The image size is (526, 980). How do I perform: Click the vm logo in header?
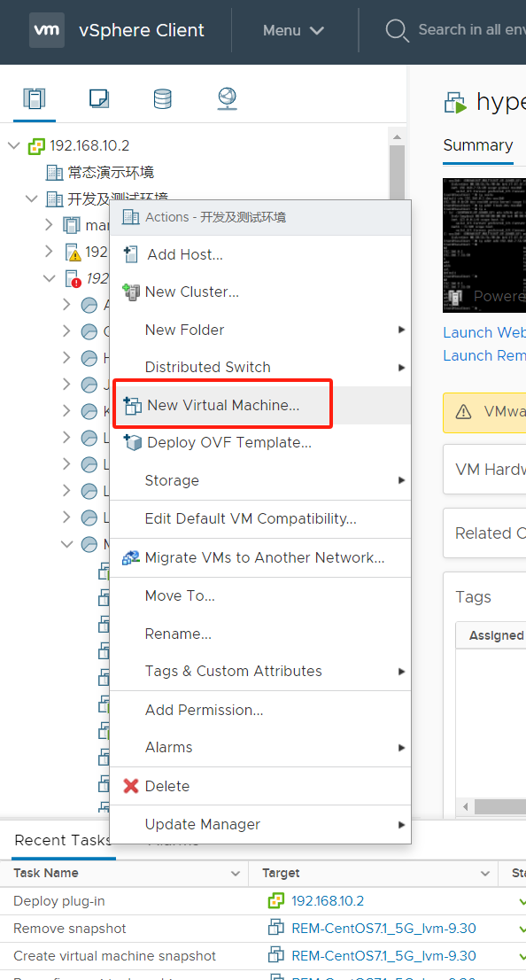tap(47, 30)
